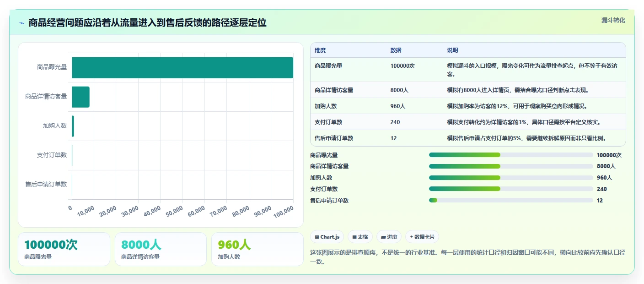This screenshot has height=284, width=644.
Task: Click the 240 value beside the progress bar
Action: 602,189
